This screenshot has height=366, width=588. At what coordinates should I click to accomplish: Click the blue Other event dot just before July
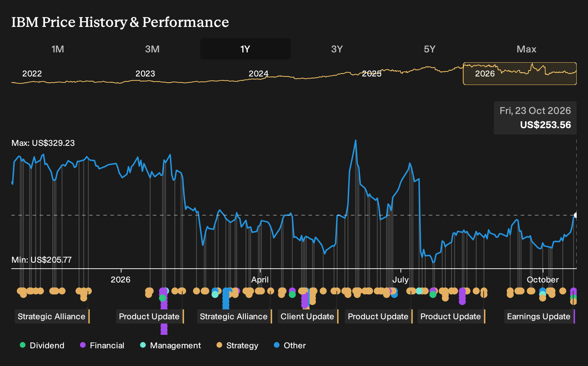click(394, 294)
